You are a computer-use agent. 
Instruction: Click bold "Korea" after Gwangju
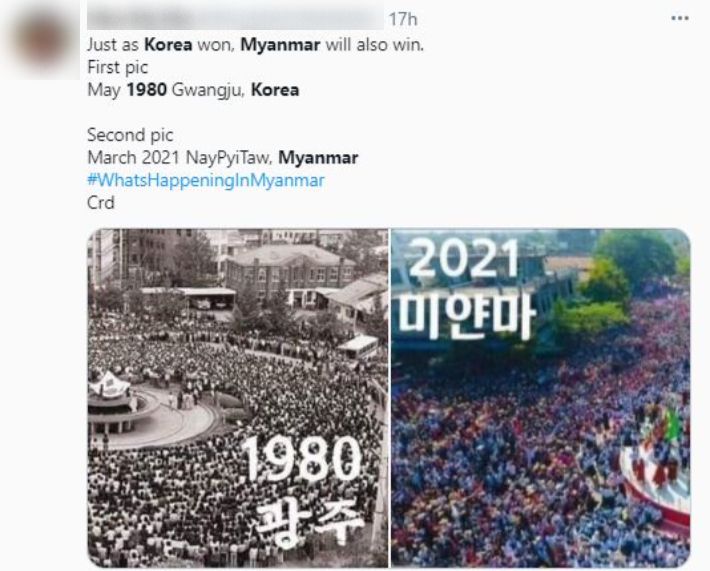[x=274, y=89]
